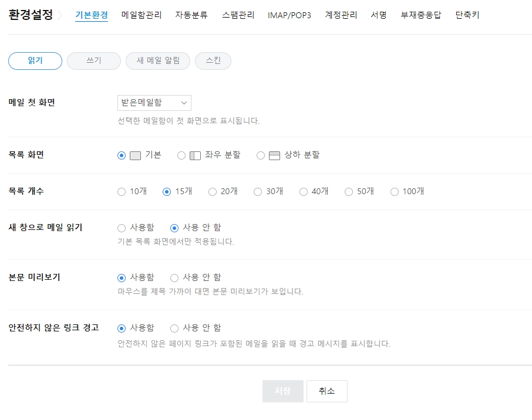
Task: Switch to the 메일함관리 tab
Action: coord(142,15)
